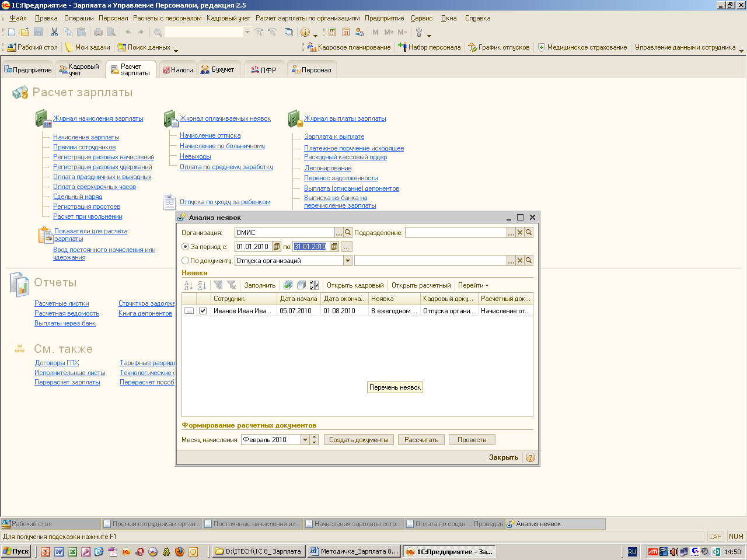Toggle checkbox in Иванов Иван row
This screenshot has height=560, width=747.
tap(203, 311)
